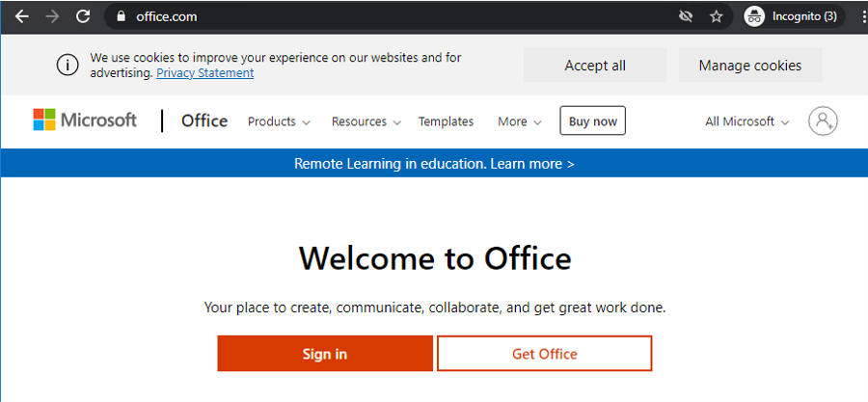The height and width of the screenshot is (402, 868).
Task: Expand the Products dropdown menu
Action: 279,121
